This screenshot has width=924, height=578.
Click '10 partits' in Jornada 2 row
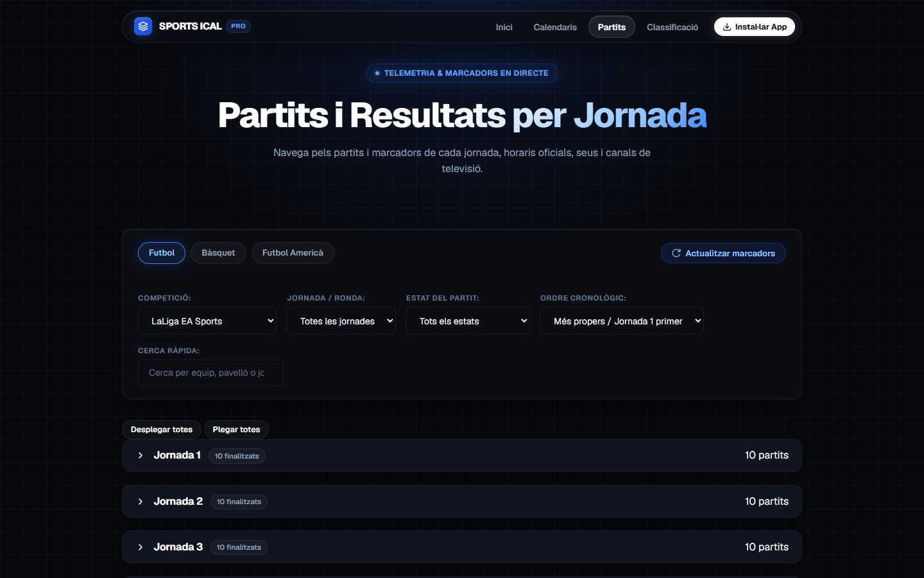click(767, 502)
